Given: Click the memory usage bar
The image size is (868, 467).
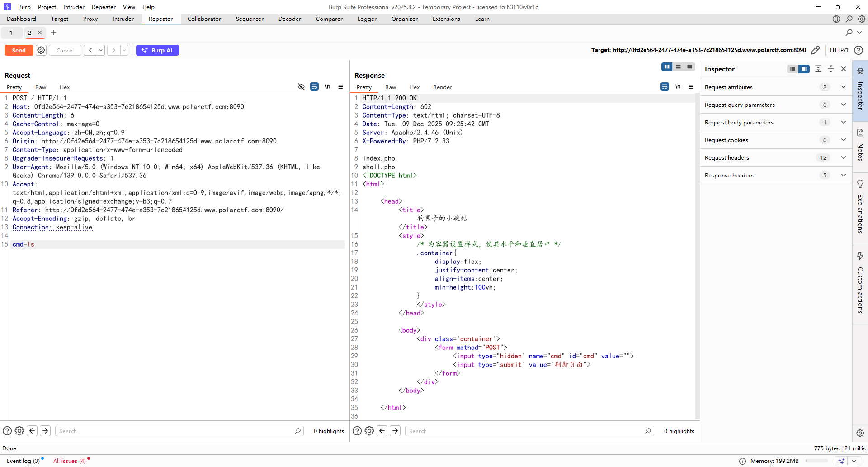Looking at the screenshot, I should click(816, 461).
